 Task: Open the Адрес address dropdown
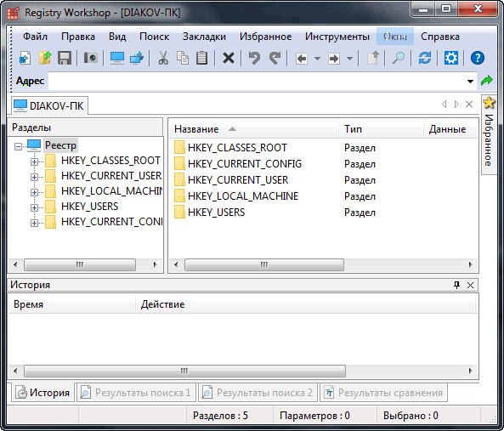click(470, 82)
